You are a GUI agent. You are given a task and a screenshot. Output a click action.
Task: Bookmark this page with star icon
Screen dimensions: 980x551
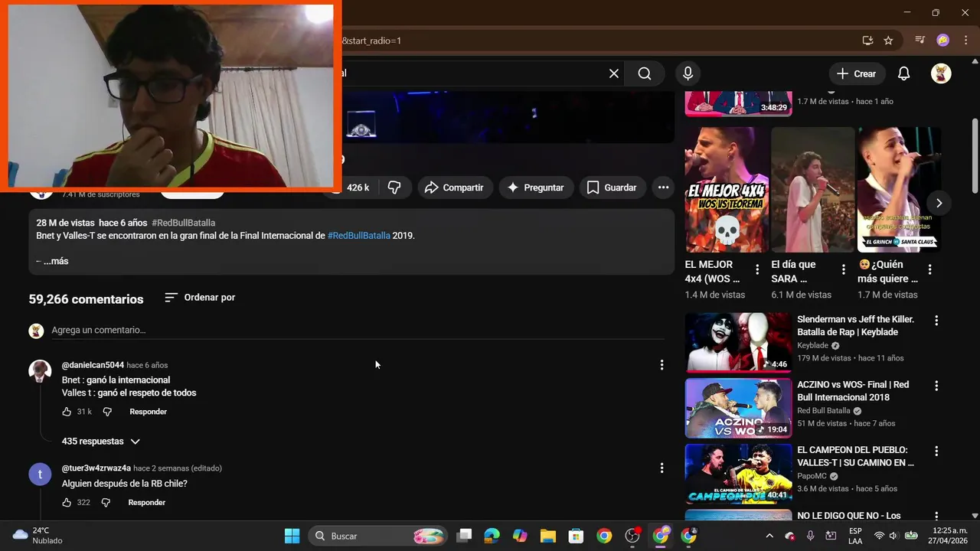click(x=888, y=41)
